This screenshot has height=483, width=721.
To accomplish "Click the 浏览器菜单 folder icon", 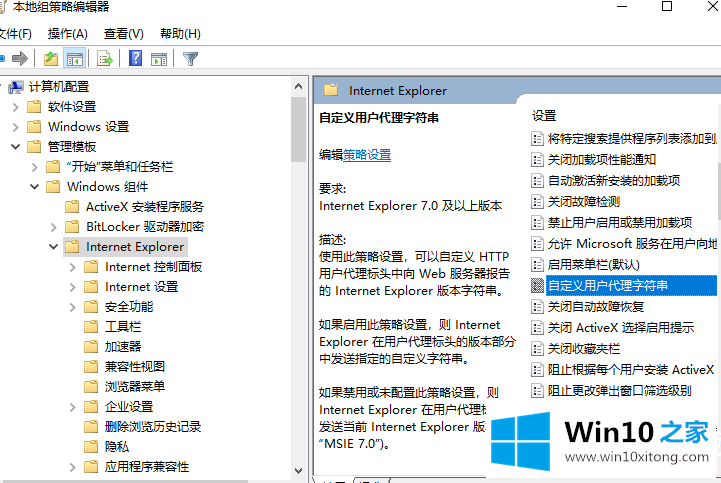I will click(91, 386).
